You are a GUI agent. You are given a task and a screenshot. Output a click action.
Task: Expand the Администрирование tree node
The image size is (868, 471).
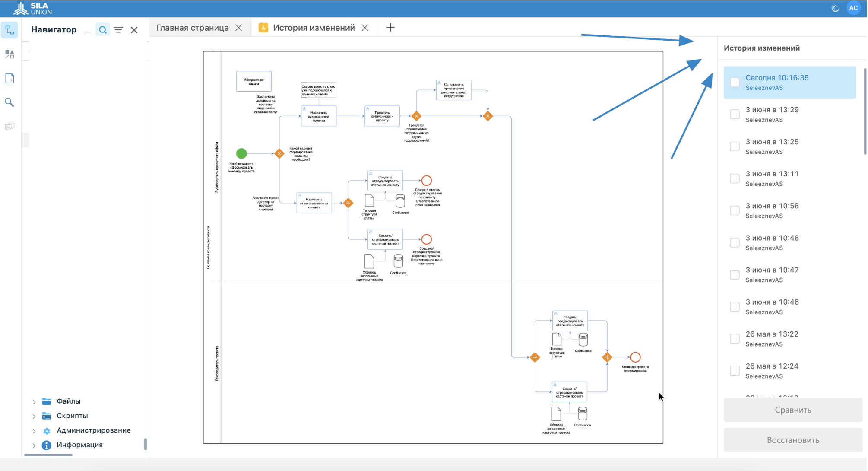[x=34, y=431]
